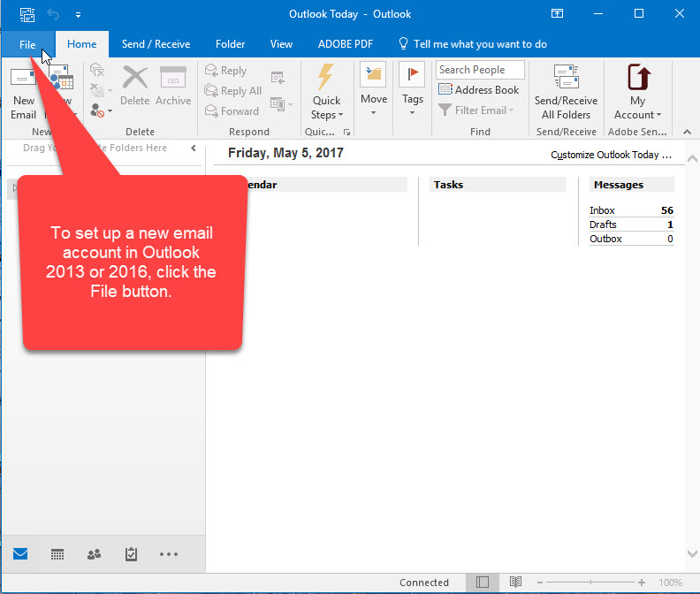Image resolution: width=700 pixels, height=594 pixels.
Task: Switch to the Home ribbon tab
Action: coord(81,44)
